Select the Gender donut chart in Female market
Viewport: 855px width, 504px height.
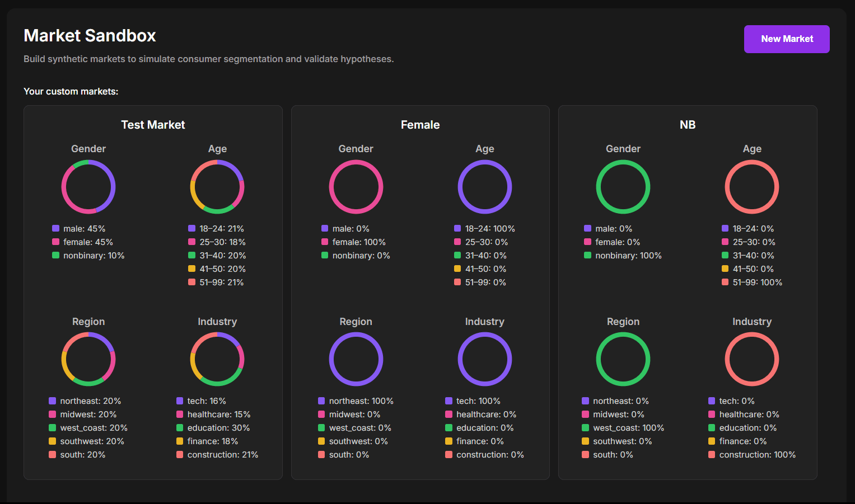356,186
